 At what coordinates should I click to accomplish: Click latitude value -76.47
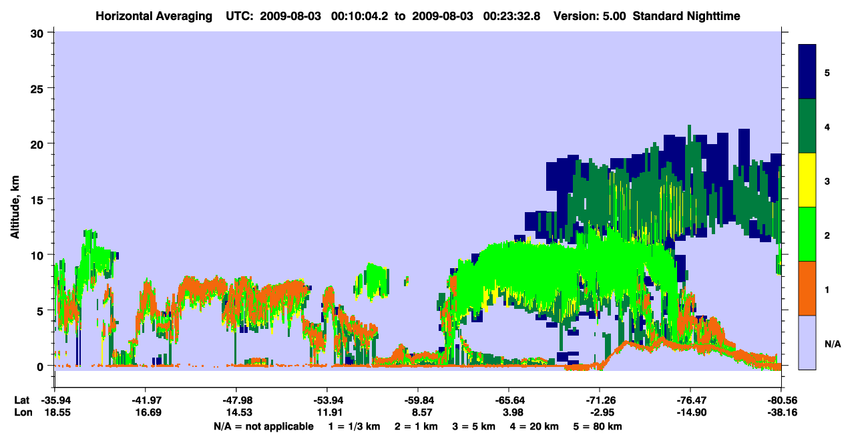tap(690, 400)
